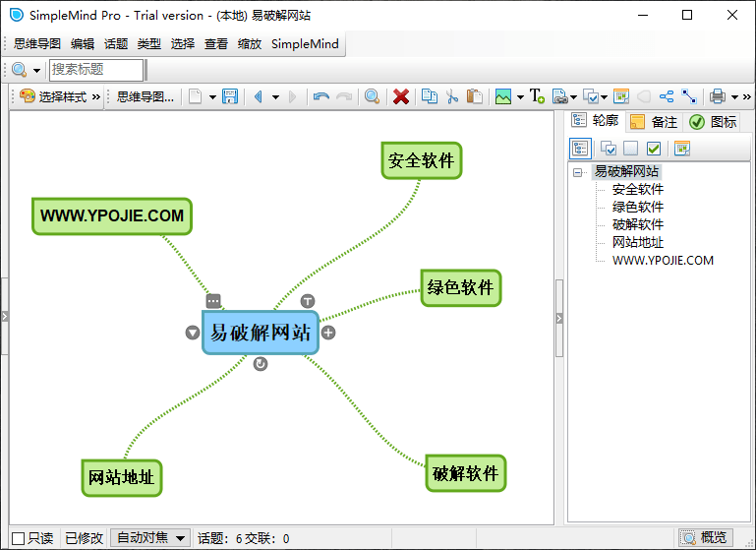Open the link document dropdown arrow
The height and width of the screenshot is (550, 756).
click(x=573, y=97)
